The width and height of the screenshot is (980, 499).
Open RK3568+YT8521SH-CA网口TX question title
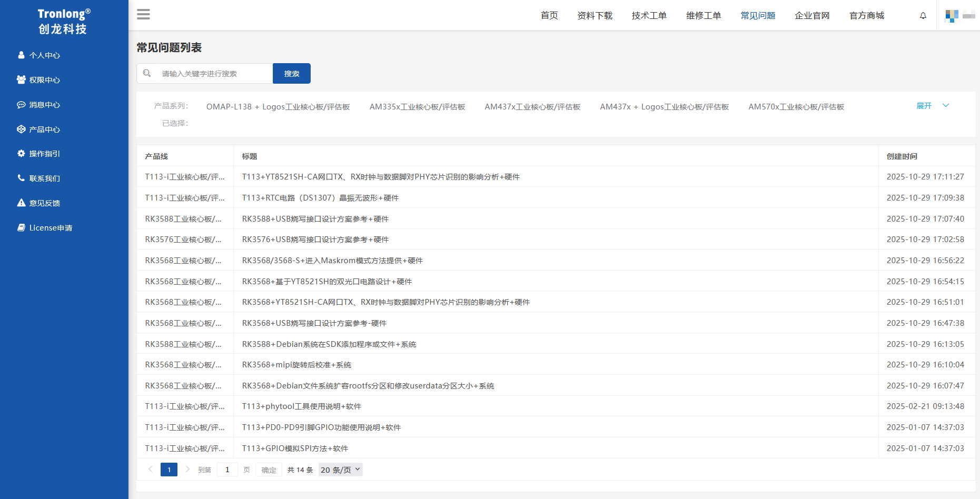pyautogui.click(x=386, y=302)
